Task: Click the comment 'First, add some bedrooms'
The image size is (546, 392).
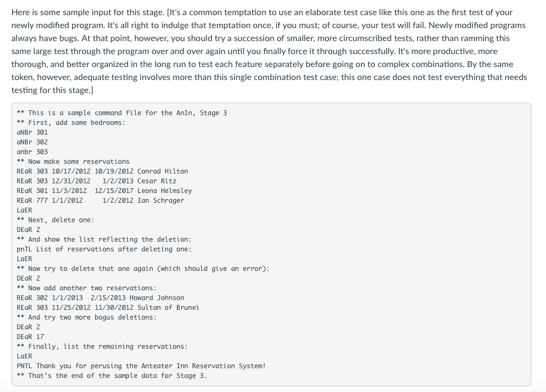Action: click(71, 123)
